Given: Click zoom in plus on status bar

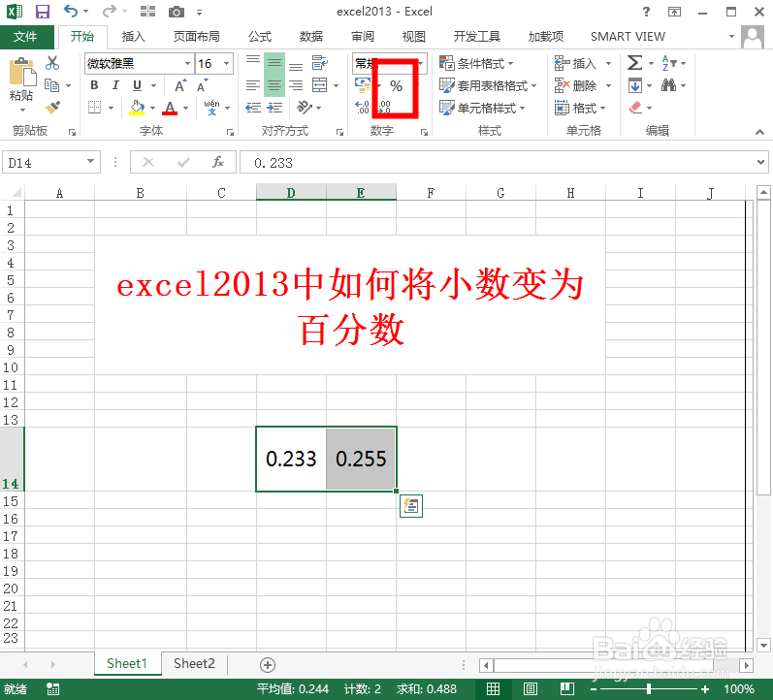Looking at the screenshot, I should [x=705, y=688].
